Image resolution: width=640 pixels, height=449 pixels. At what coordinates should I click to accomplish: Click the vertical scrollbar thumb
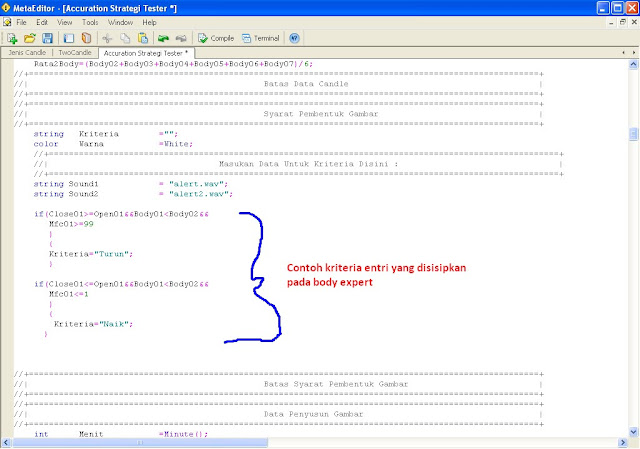(x=633, y=134)
